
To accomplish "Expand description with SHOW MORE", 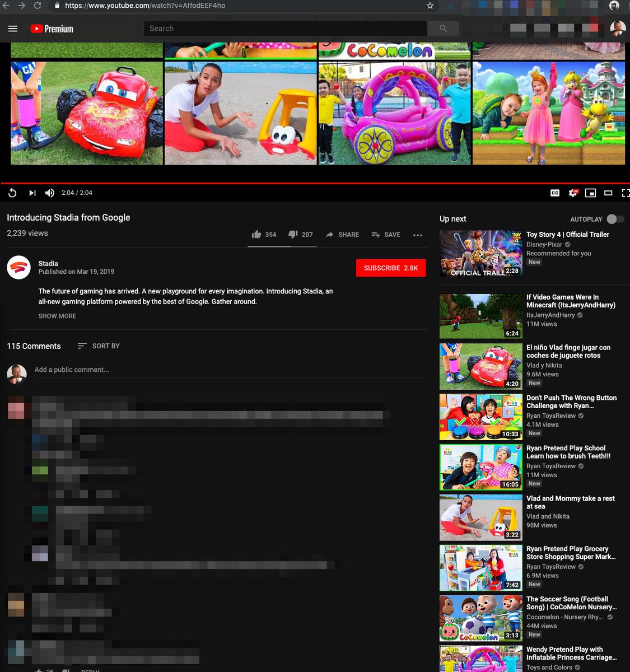I will pyautogui.click(x=57, y=316).
